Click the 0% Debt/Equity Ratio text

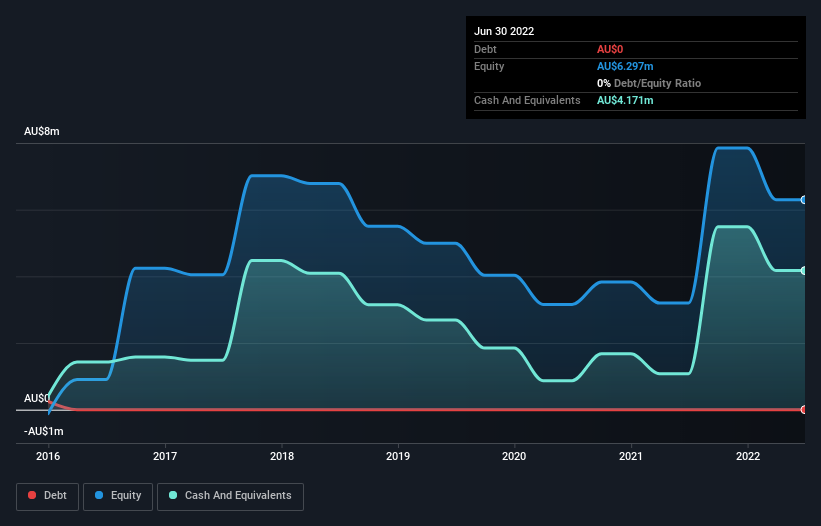(649, 83)
